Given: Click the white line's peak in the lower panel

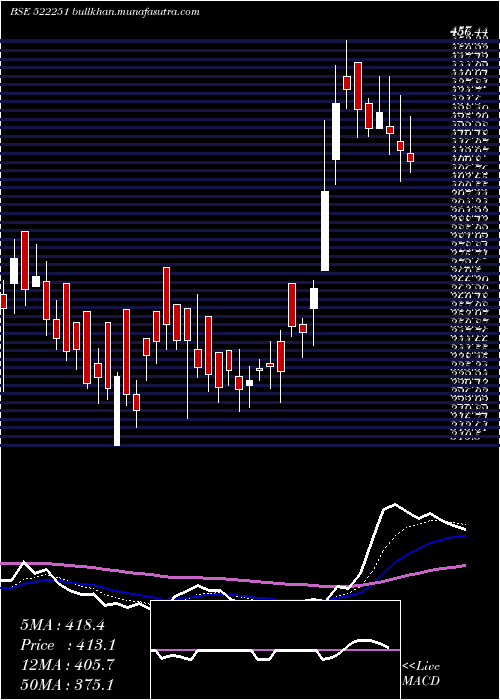Looking at the screenshot, I should [x=395, y=505].
